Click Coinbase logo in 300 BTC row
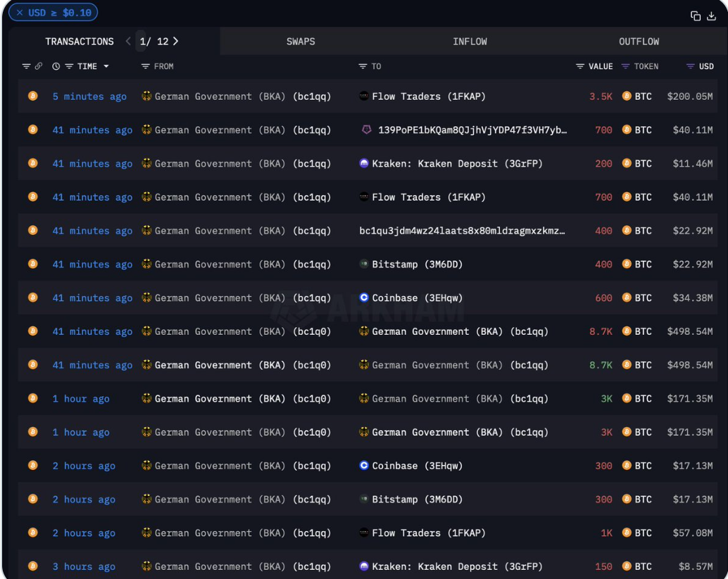Viewport: 728px width, 579px height. click(x=364, y=465)
